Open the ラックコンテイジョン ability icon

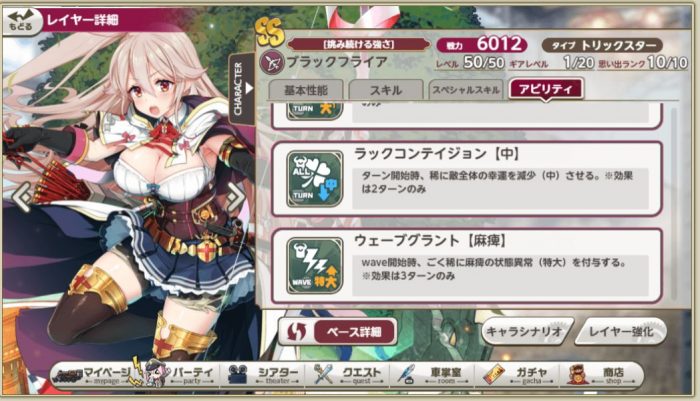315,179
